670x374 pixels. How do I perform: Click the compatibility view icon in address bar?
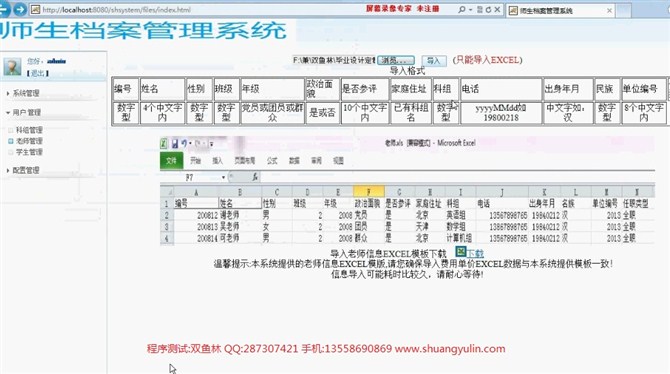pyautogui.click(x=480, y=9)
